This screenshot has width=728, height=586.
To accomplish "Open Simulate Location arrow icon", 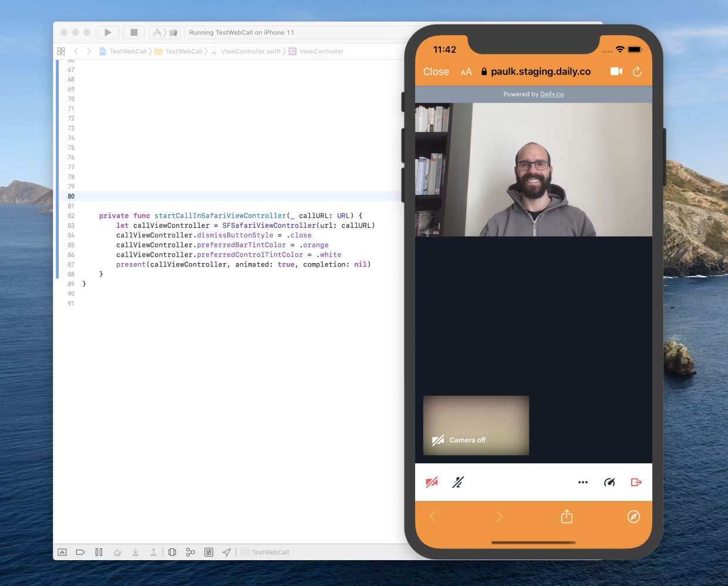I will tap(227, 552).
